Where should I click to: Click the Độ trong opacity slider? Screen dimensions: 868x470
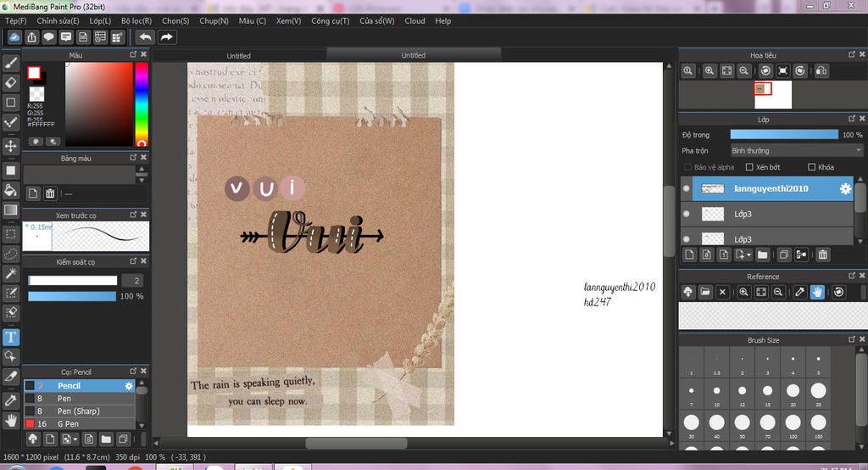point(784,135)
